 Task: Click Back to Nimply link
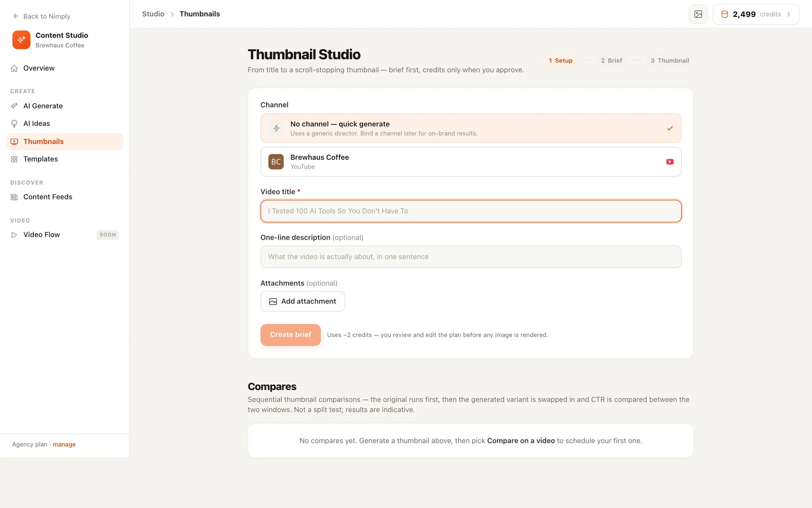tap(41, 16)
